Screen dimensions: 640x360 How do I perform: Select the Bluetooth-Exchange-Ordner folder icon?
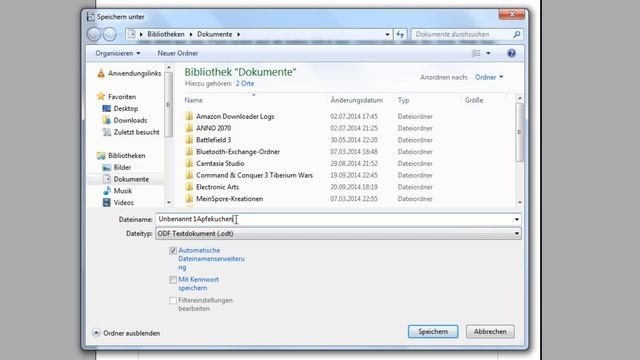click(189, 152)
